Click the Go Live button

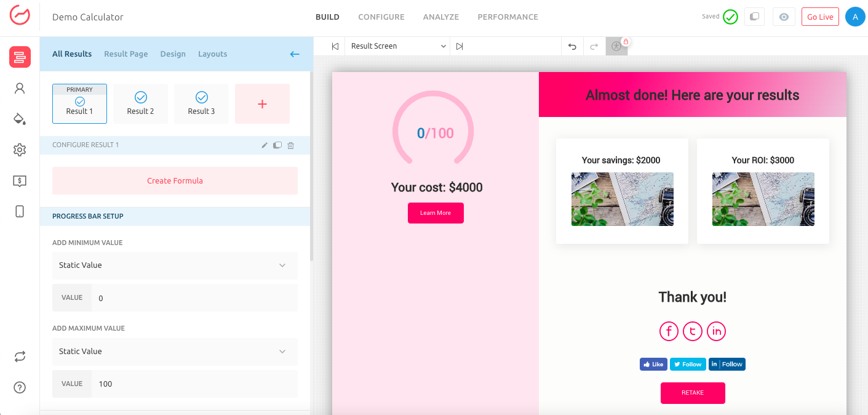click(820, 17)
